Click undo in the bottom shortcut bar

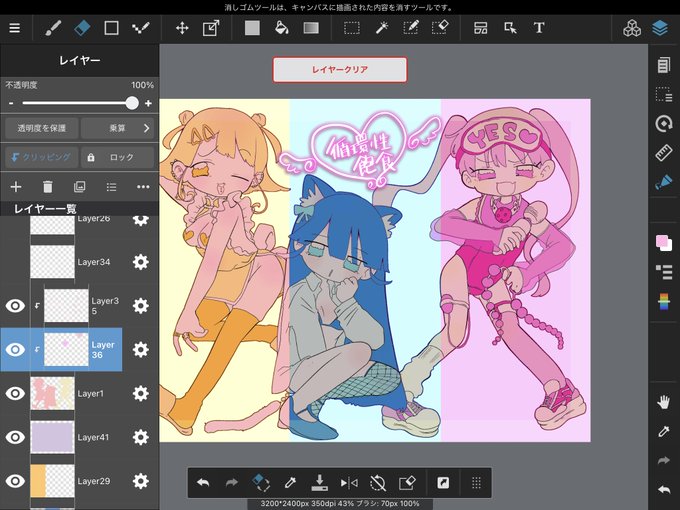[203, 483]
